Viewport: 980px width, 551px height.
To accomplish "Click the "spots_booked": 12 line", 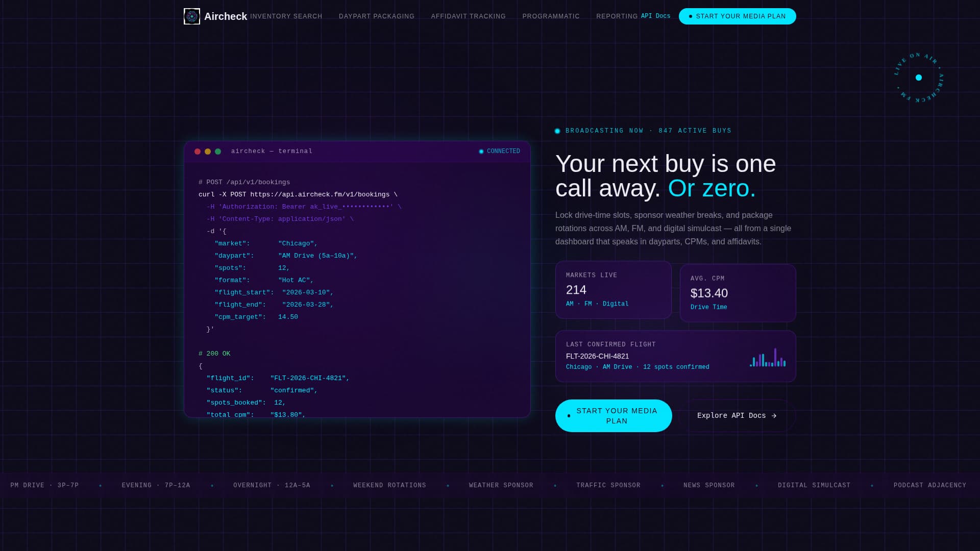I will point(246,403).
